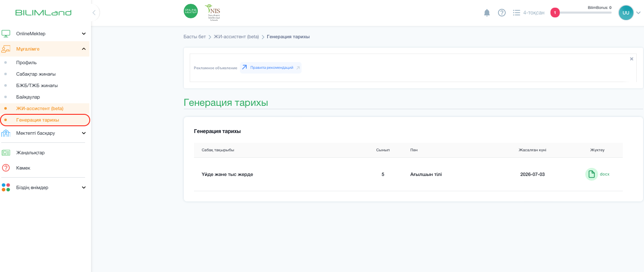
Task: Open ЖИ-ассистент (beta) in the sidebar
Action: (x=40, y=108)
